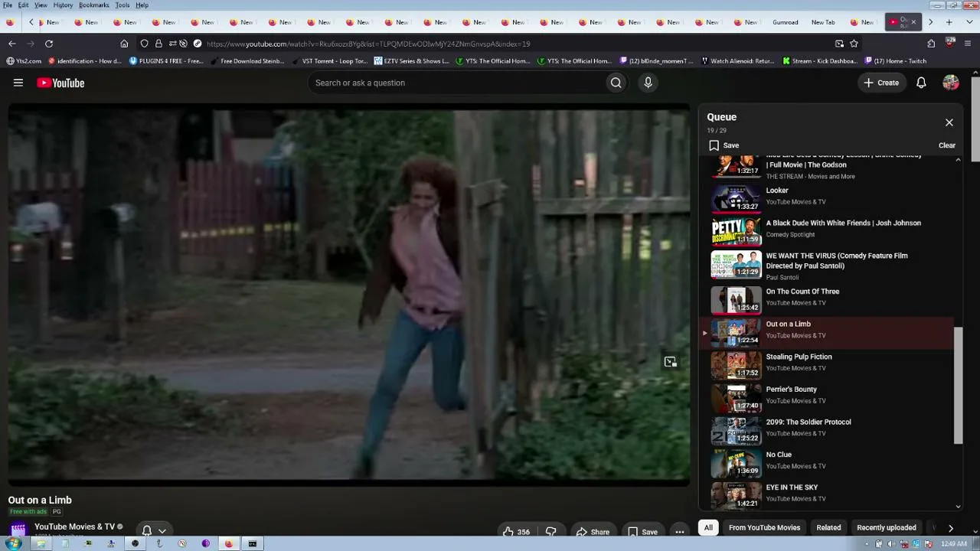Open more actions three-dot menu below video
This screenshot has width=980, height=551.
(x=680, y=532)
